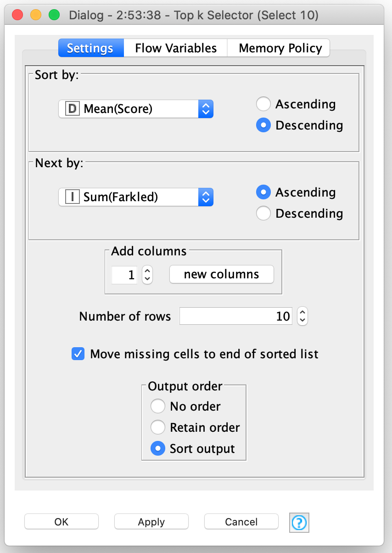Select Ascending order under Sort by

coord(263,104)
